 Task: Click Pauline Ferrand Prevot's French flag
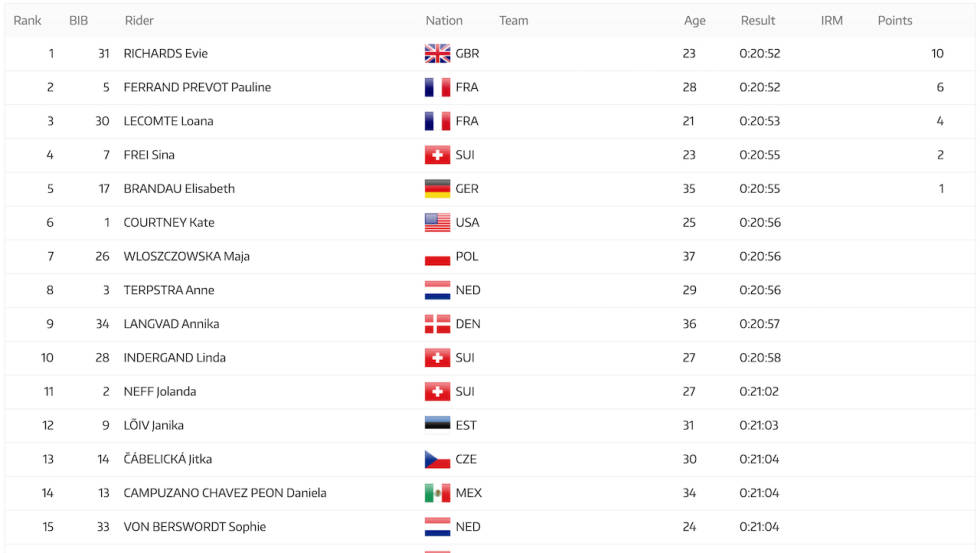coord(437,87)
